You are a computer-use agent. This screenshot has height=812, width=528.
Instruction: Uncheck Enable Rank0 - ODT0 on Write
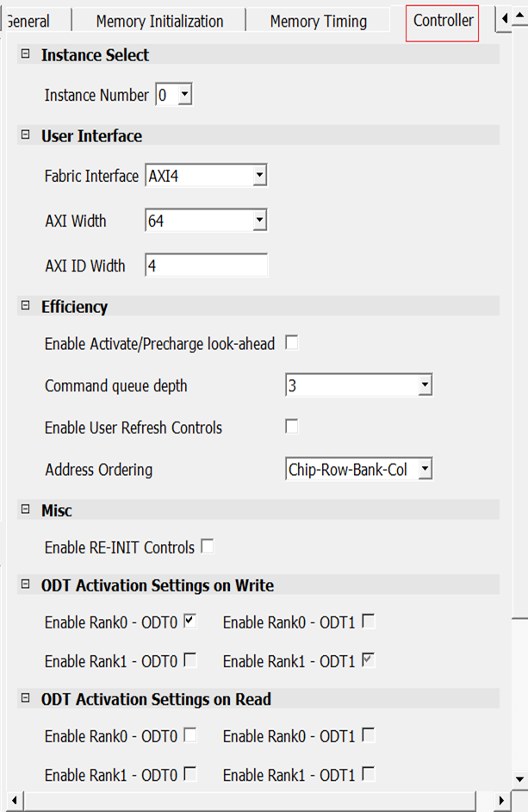click(x=190, y=621)
